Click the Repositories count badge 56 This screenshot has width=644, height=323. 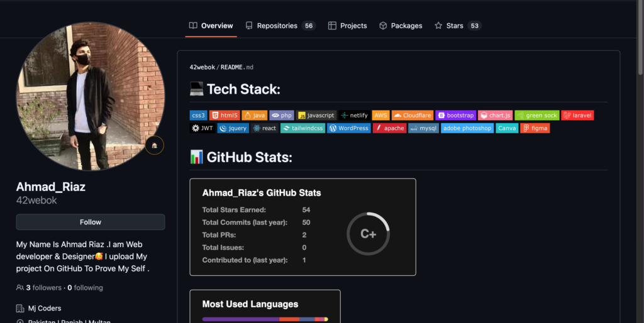point(309,26)
